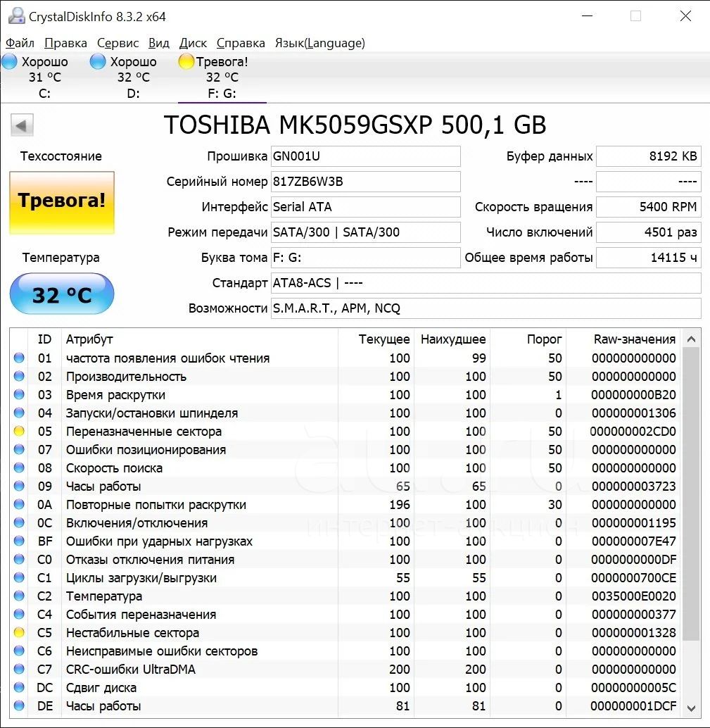This screenshot has width=710, height=728.
Task: Open the Правка menu
Action: click(65, 43)
